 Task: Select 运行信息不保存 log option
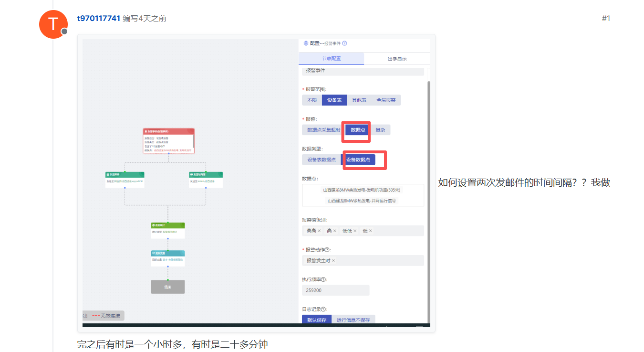pyautogui.click(x=353, y=320)
